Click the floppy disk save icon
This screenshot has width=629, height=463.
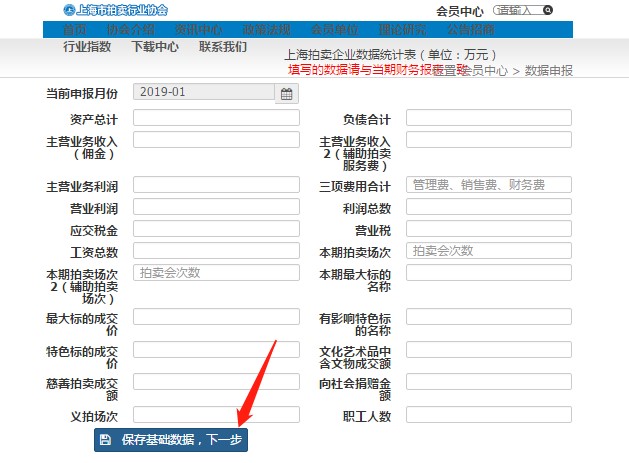coord(106,439)
